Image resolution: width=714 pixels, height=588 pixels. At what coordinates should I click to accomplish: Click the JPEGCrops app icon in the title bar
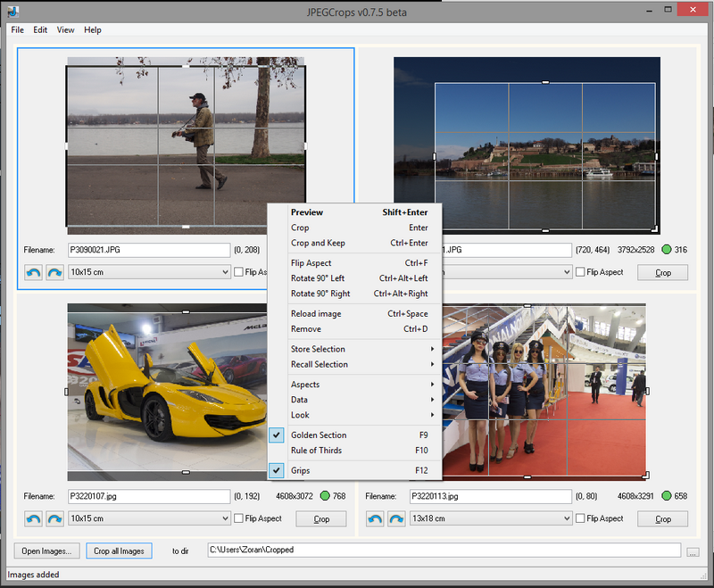tap(12, 12)
